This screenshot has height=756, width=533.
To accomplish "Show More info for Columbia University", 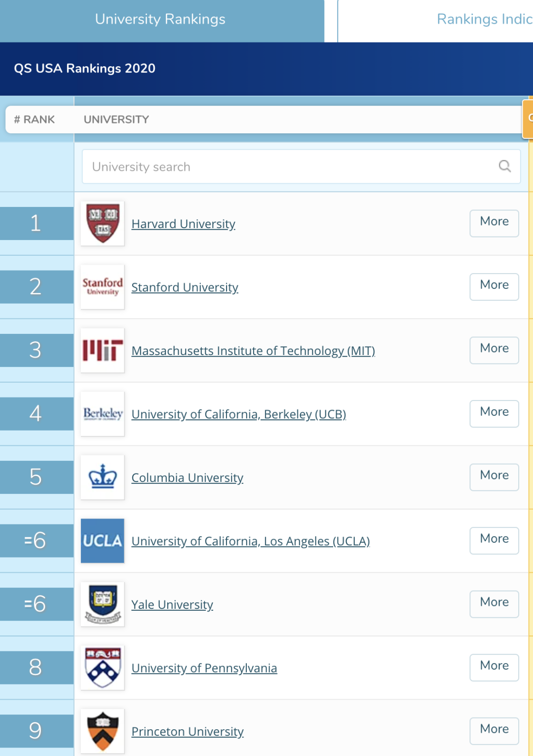I will (x=494, y=477).
